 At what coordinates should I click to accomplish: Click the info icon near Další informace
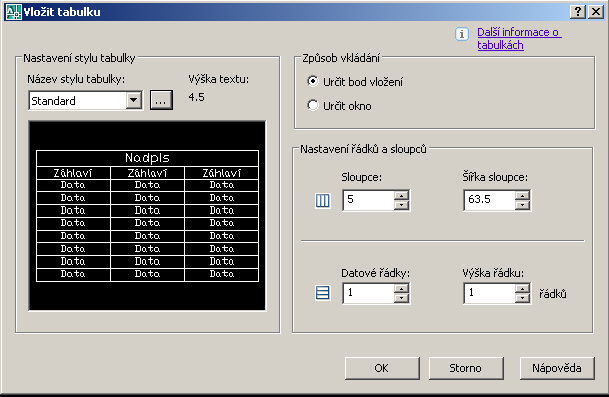click(x=461, y=34)
